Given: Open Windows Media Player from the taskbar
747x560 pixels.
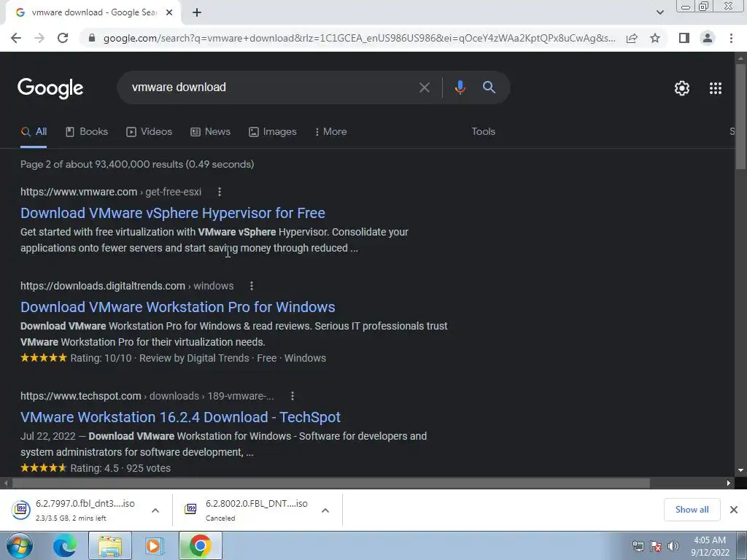Looking at the screenshot, I should coord(154,545).
